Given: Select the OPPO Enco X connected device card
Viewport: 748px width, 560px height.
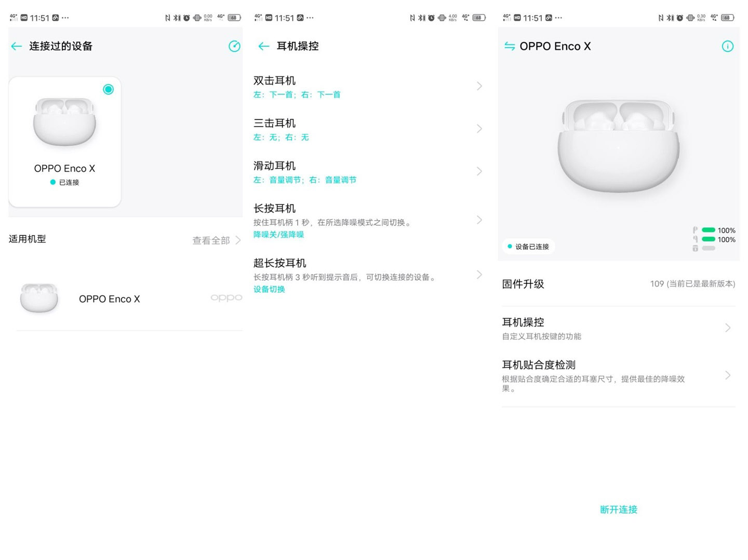Looking at the screenshot, I should pos(64,141).
